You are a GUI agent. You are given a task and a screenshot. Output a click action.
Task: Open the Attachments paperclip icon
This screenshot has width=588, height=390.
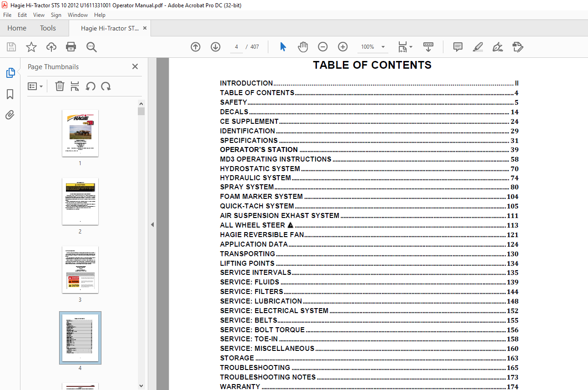pos(10,115)
